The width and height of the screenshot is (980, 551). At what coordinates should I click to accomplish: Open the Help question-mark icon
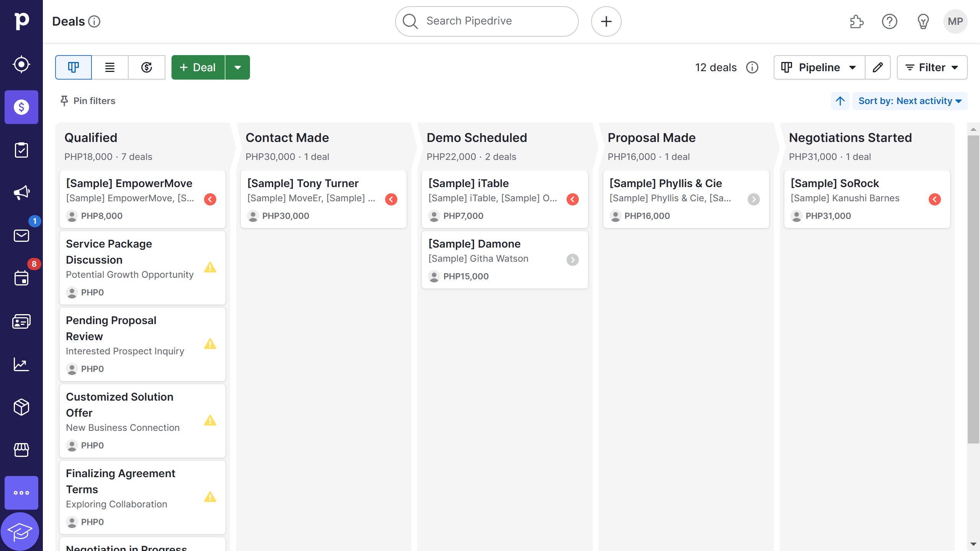[x=889, y=21]
